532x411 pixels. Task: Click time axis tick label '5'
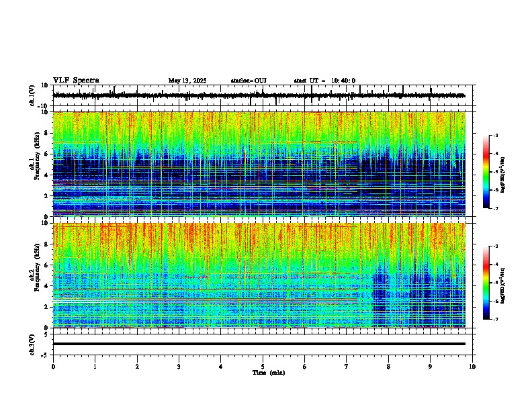(263, 367)
